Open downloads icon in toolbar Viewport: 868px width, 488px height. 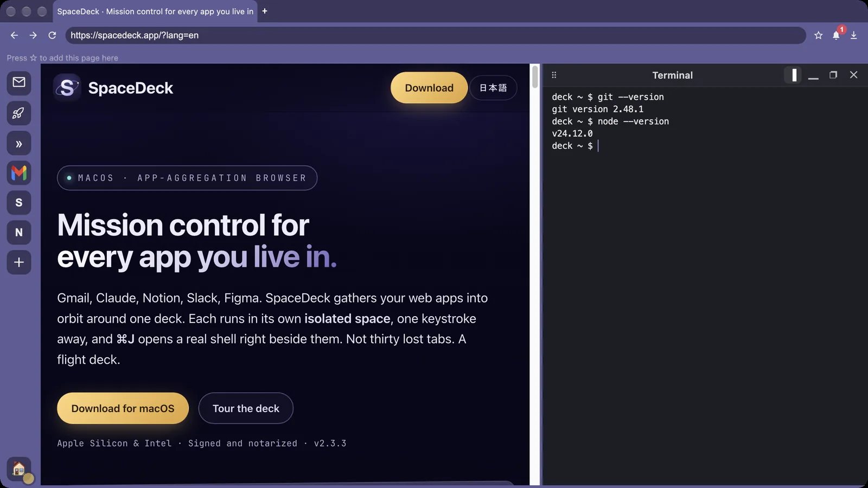pos(854,35)
